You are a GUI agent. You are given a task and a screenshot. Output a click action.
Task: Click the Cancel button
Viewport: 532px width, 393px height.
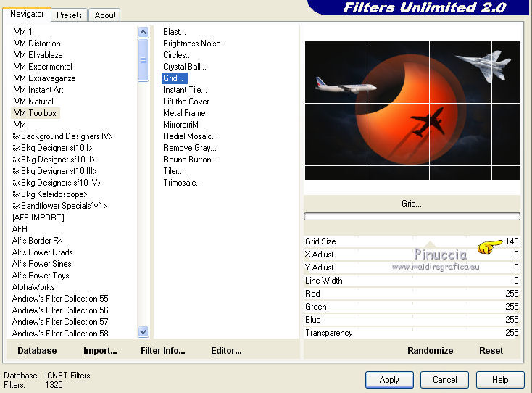(444, 380)
